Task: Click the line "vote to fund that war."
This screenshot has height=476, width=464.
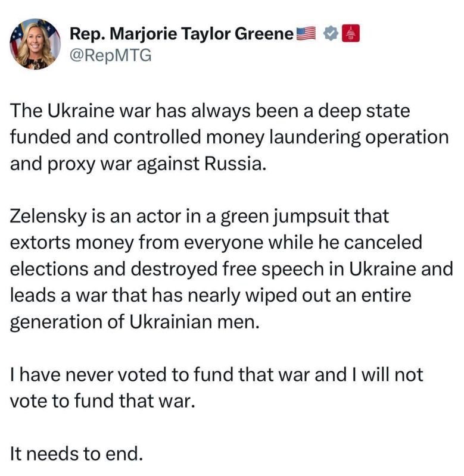Action: (102, 401)
